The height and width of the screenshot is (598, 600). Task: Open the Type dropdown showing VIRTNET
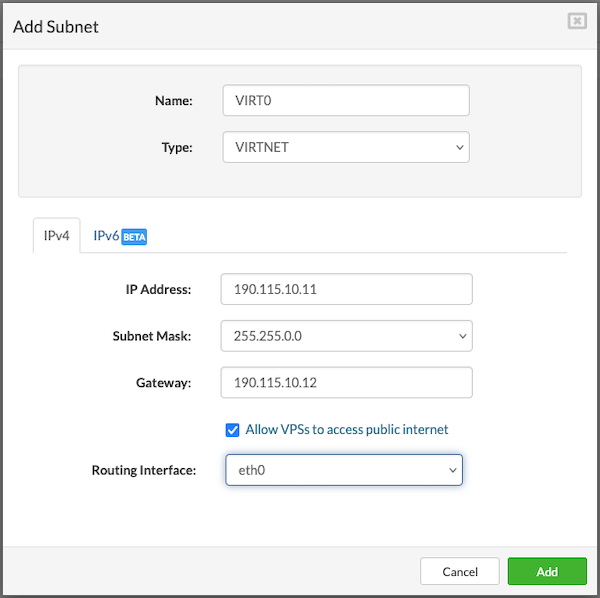click(x=345, y=147)
